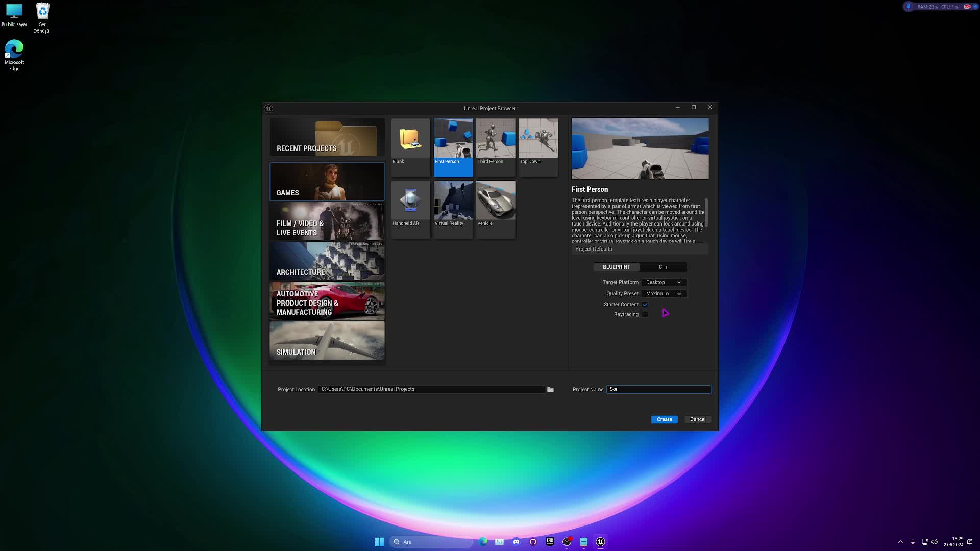Image resolution: width=980 pixels, height=551 pixels.
Task: Show hidden system tray icons
Action: point(900,542)
